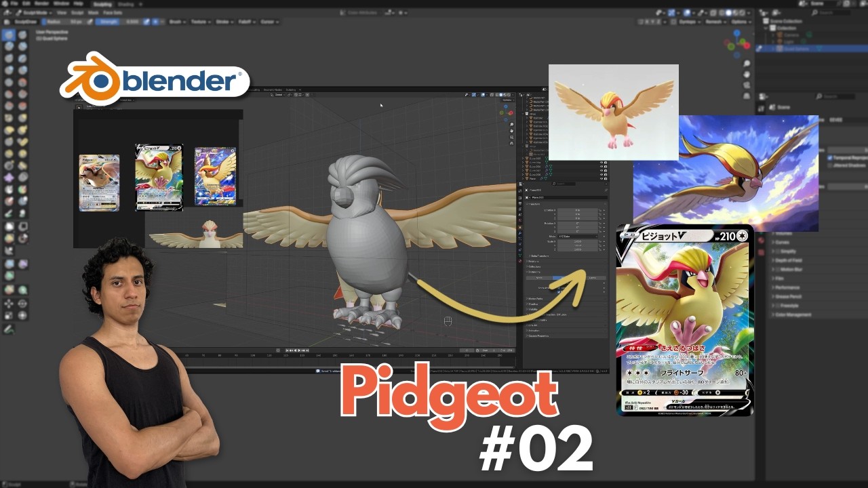Click the Blender logo in the menu bar
The image size is (868, 488).
[5, 3]
